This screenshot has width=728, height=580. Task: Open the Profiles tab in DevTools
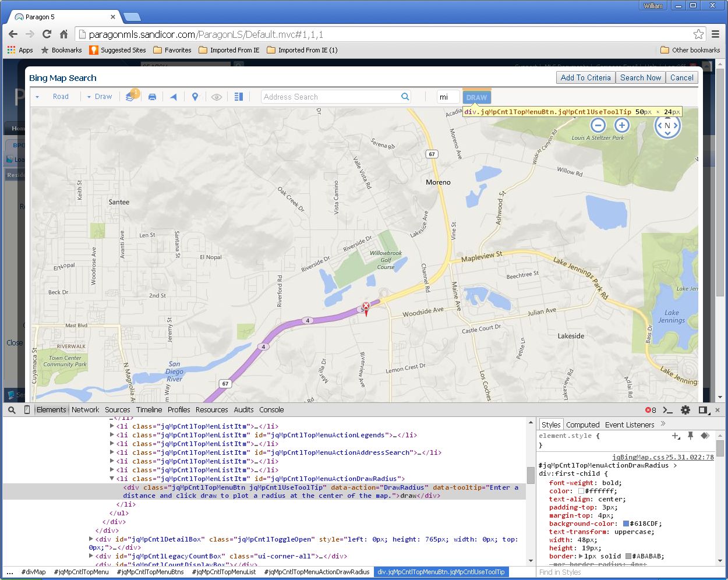[x=179, y=410]
